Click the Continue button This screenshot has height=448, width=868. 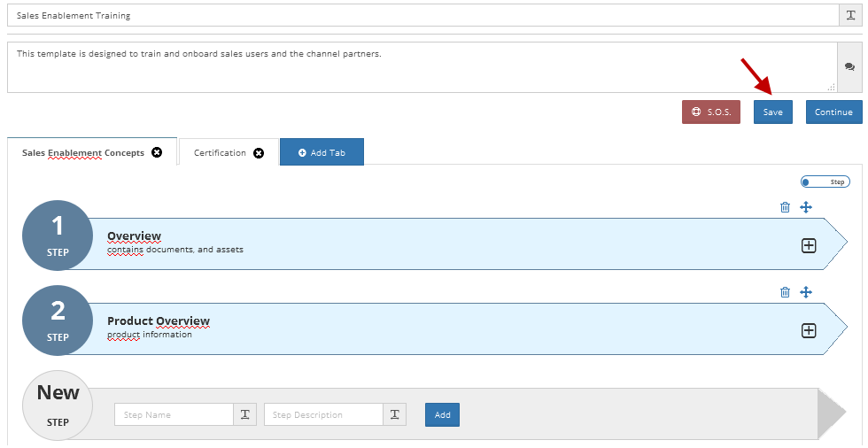[x=833, y=112]
